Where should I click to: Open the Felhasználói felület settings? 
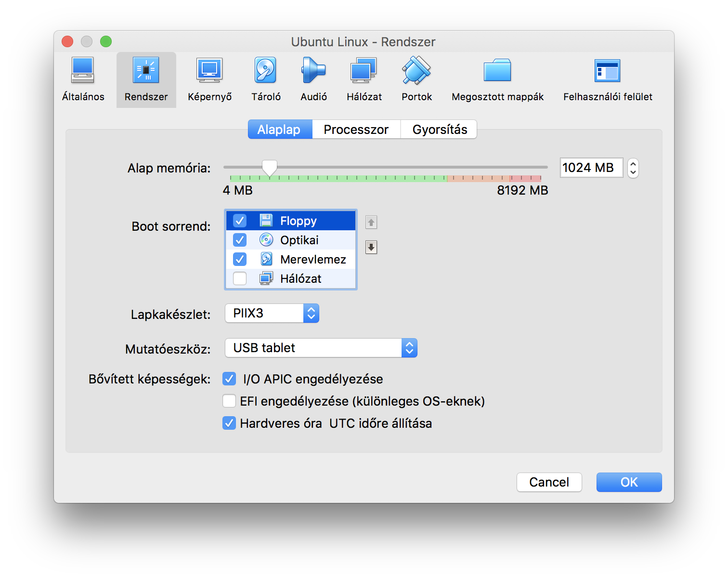pos(608,80)
